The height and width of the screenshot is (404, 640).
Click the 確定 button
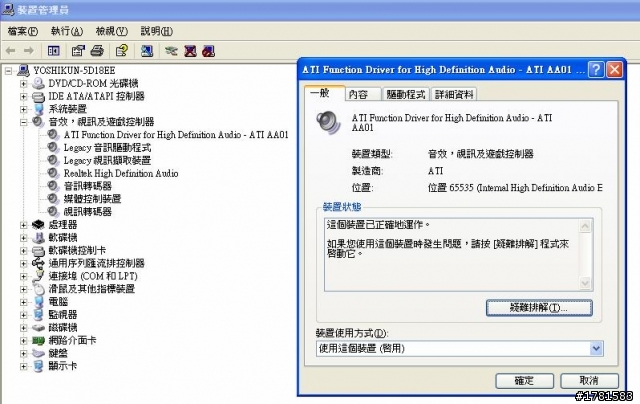click(x=524, y=381)
